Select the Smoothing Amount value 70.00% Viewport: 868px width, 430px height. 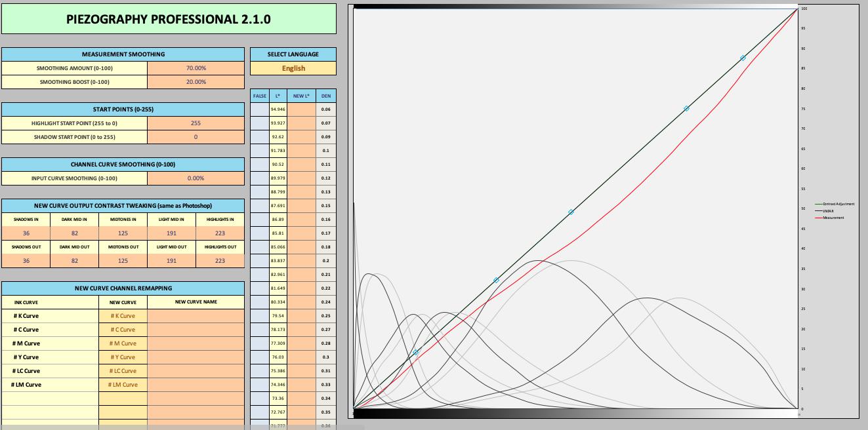196,68
